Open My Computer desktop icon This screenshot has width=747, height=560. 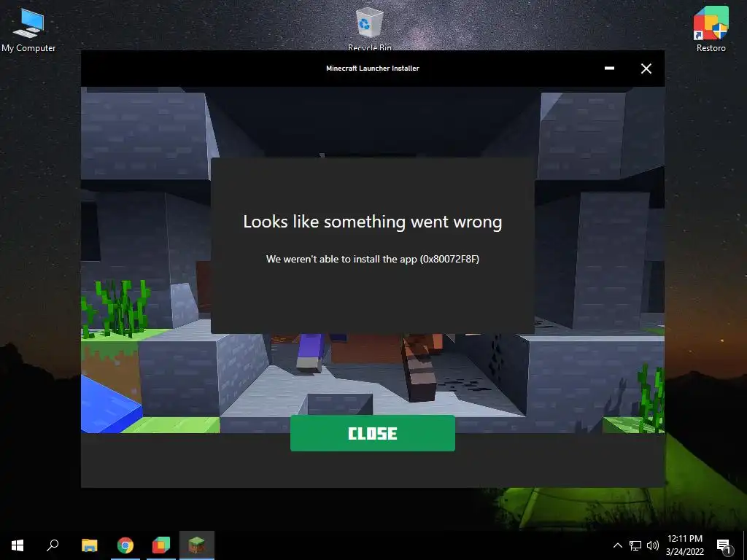coord(28,29)
